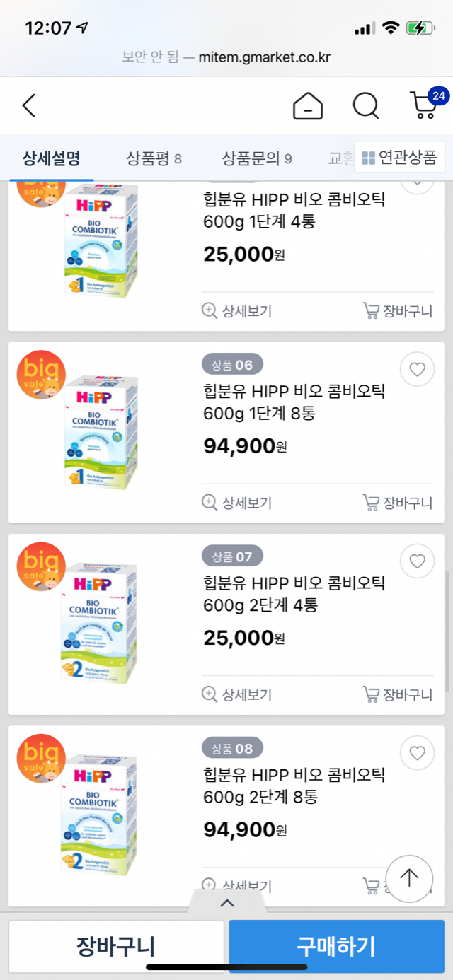Viewport: 453px width, 980px height.
Task: Toggle wishlist heart for 상품 06
Action: point(417,369)
